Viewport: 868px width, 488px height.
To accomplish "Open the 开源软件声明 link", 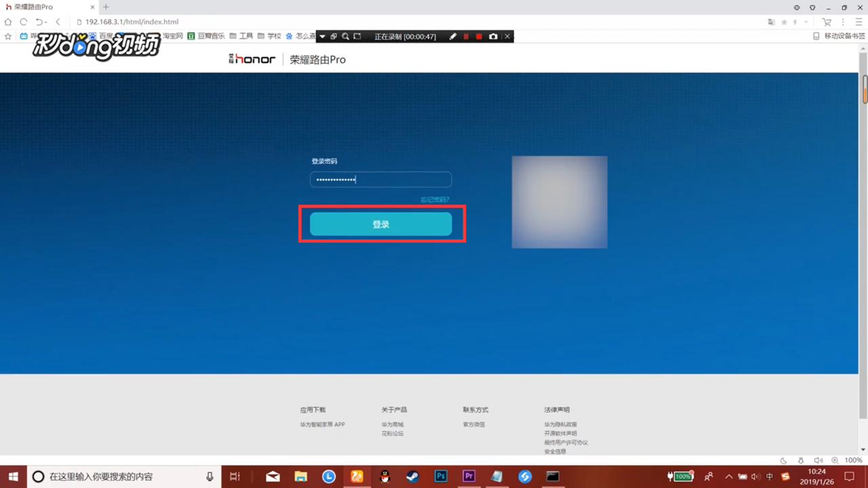I will [561, 433].
